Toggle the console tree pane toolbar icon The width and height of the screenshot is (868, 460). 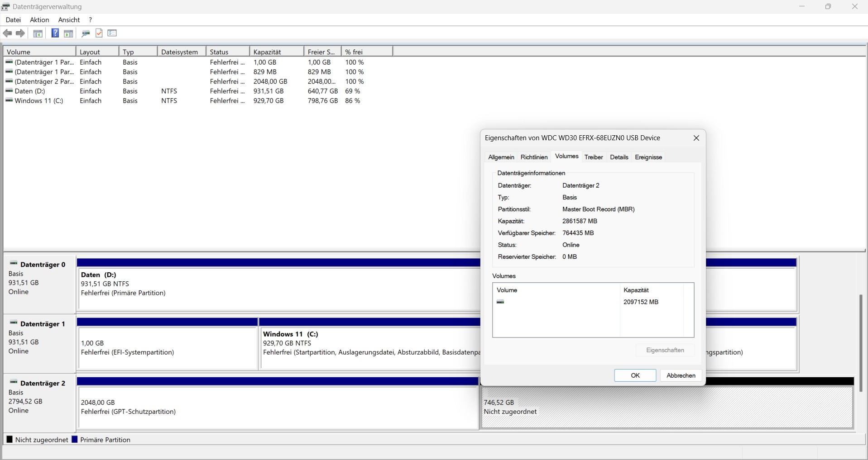38,33
